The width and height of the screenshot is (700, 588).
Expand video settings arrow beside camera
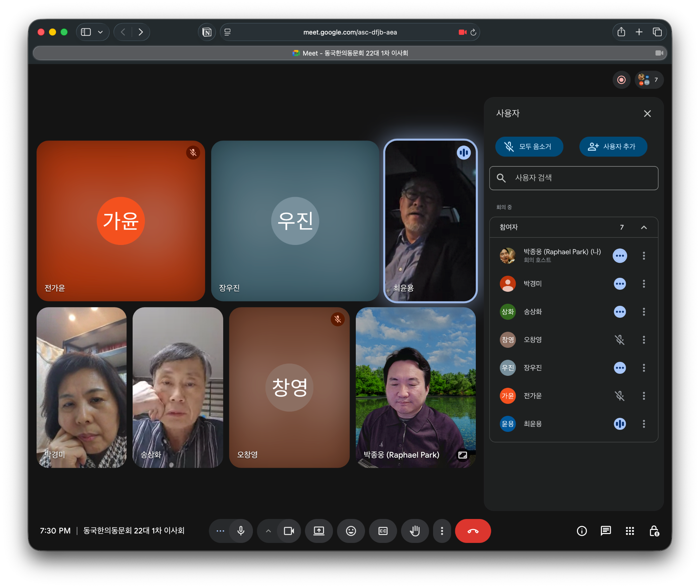(268, 531)
